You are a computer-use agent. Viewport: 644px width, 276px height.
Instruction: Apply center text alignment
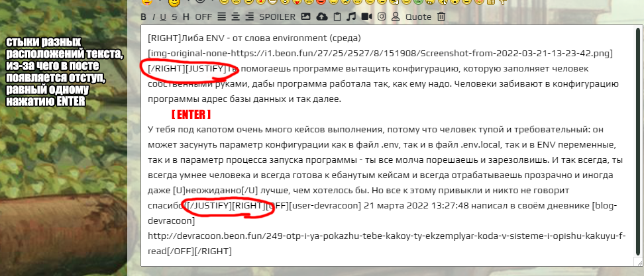[236, 17]
